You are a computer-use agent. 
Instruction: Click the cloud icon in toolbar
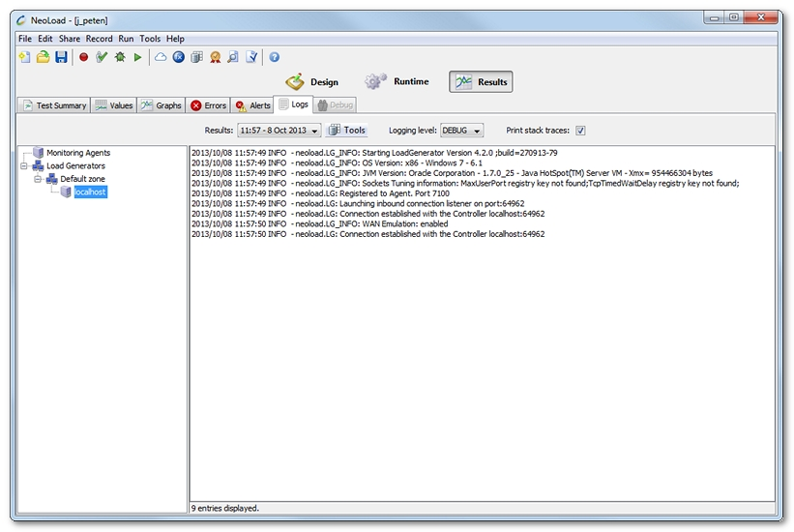(161, 58)
